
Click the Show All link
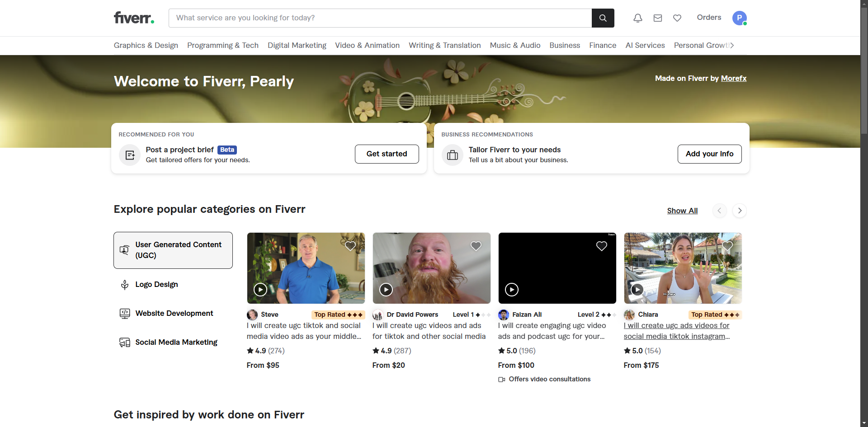(682, 211)
